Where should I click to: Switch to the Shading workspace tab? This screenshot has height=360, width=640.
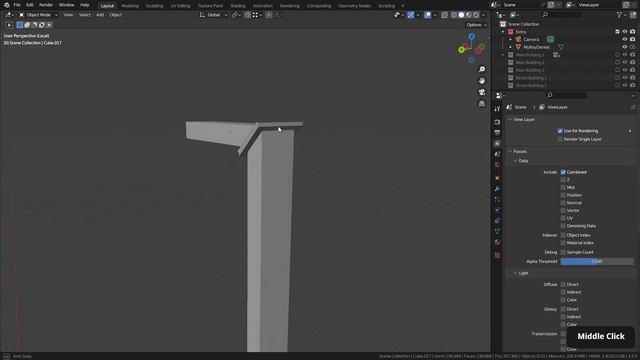pos(238,6)
